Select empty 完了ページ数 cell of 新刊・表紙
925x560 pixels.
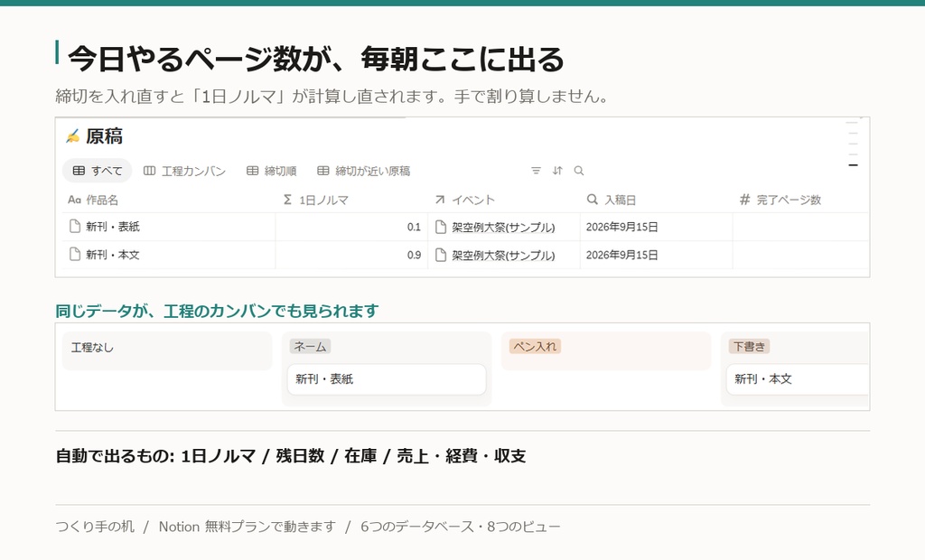(800, 227)
